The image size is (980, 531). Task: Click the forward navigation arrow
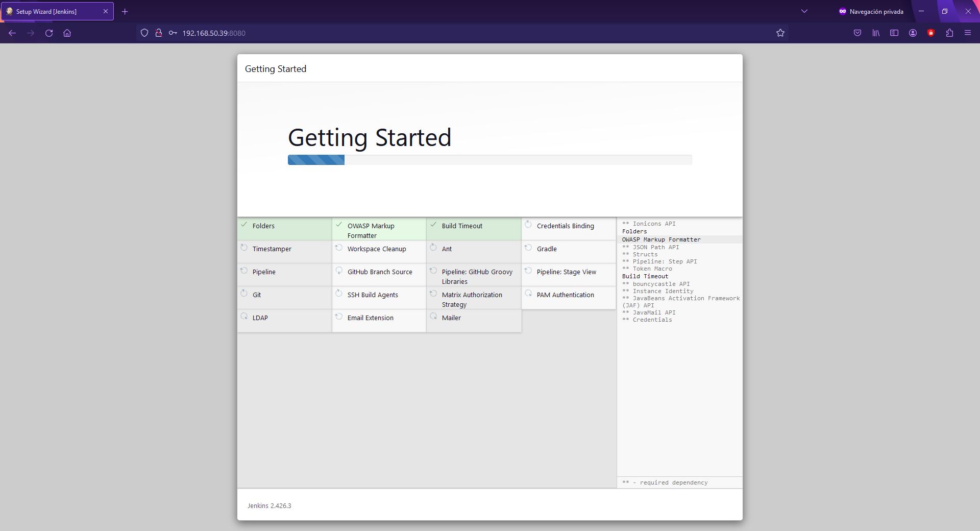pos(31,33)
